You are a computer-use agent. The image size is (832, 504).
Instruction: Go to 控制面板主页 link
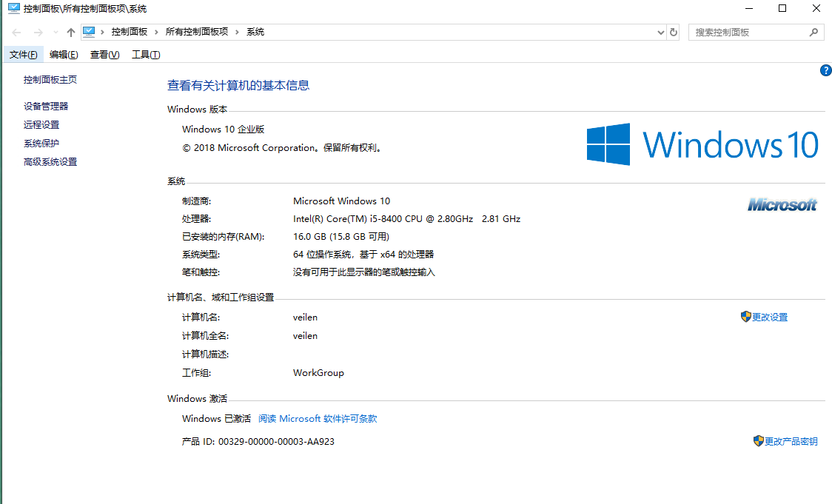coord(50,80)
